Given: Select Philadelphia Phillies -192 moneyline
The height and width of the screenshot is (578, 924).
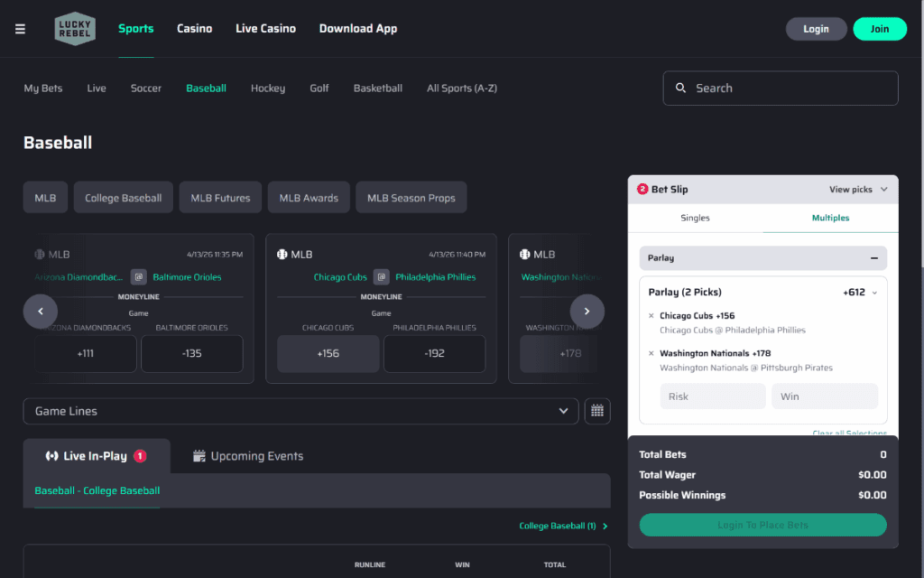Looking at the screenshot, I should (434, 353).
